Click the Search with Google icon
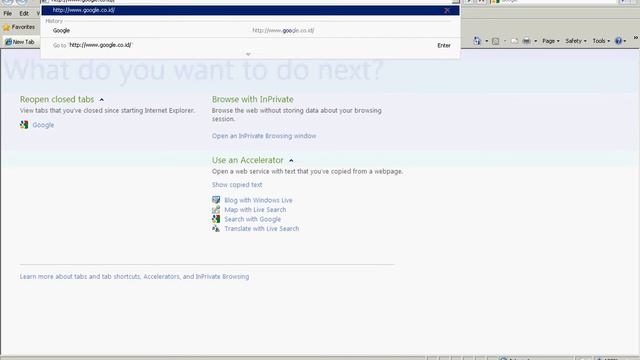Viewport: 640px width, 360px height. (x=216, y=219)
